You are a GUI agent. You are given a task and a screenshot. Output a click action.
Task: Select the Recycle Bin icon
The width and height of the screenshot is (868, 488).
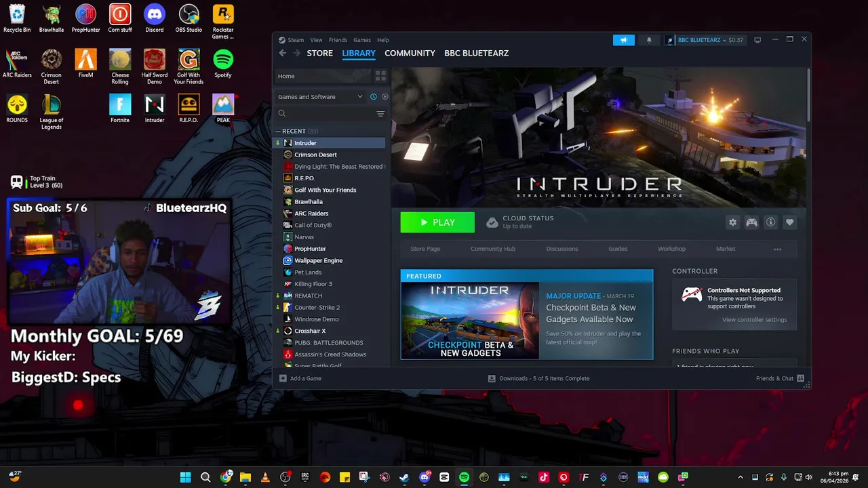[17, 18]
